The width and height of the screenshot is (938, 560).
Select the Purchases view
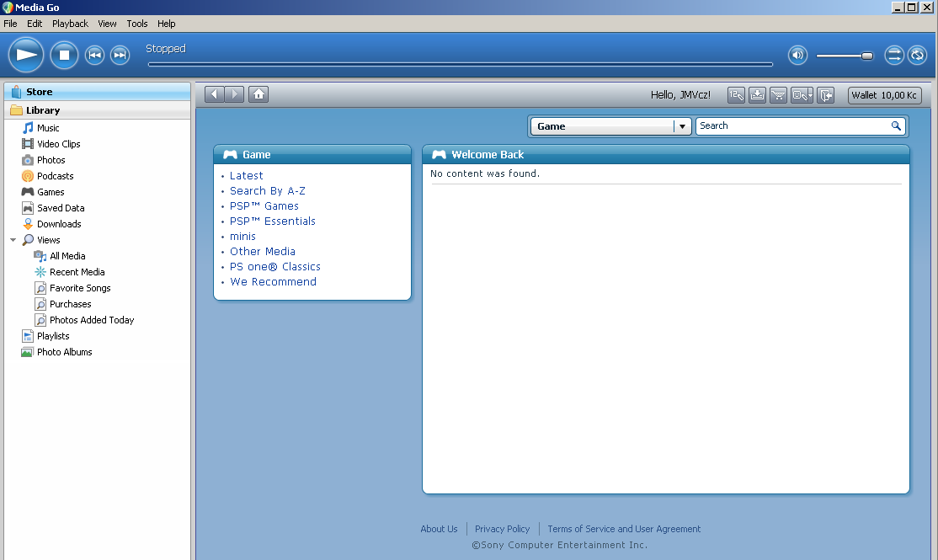[70, 304]
